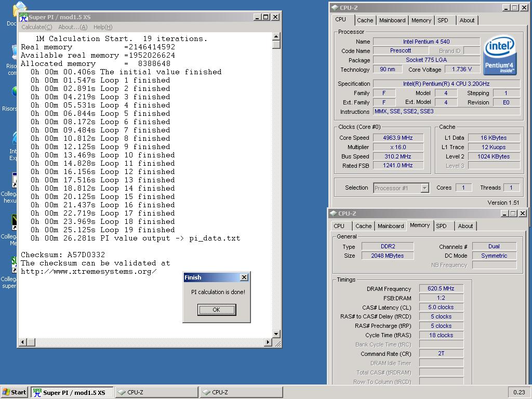Switch to Mainboard tab in top CPU-Z window
Screen dimensions: 532x399
pos(392,20)
